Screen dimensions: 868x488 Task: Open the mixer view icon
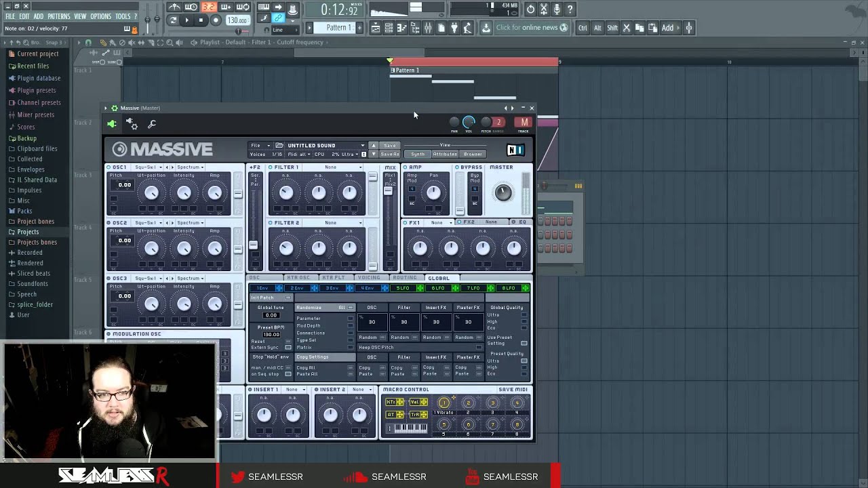tap(429, 28)
